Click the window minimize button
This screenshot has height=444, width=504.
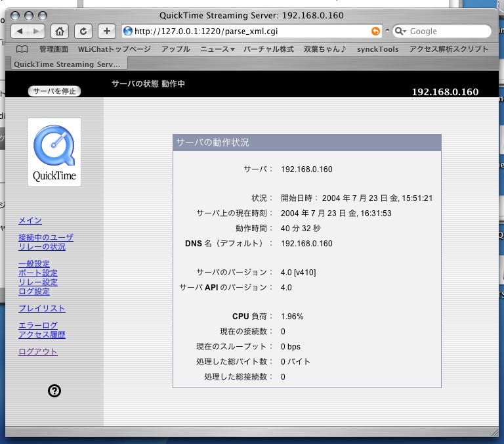click(29, 16)
